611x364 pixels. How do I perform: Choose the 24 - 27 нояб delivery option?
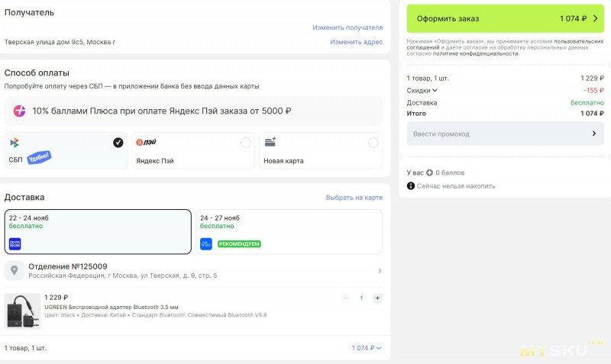(x=289, y=231)
